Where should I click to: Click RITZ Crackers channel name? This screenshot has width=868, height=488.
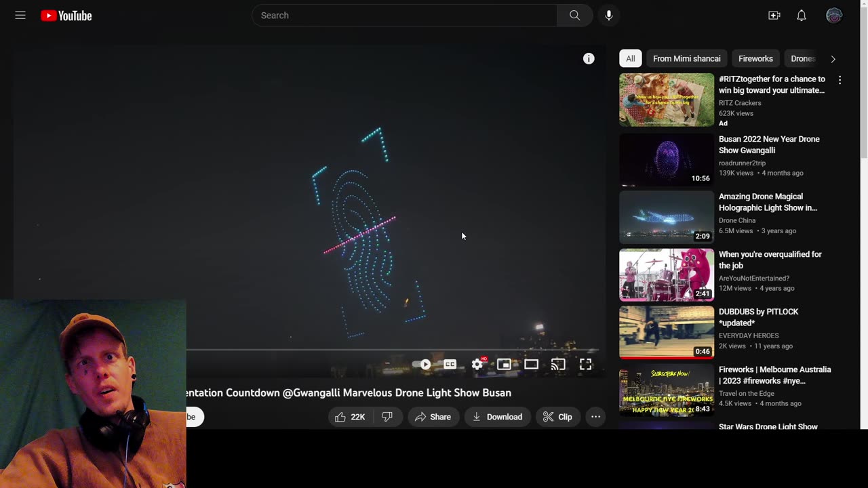click(x=740, y=103)
